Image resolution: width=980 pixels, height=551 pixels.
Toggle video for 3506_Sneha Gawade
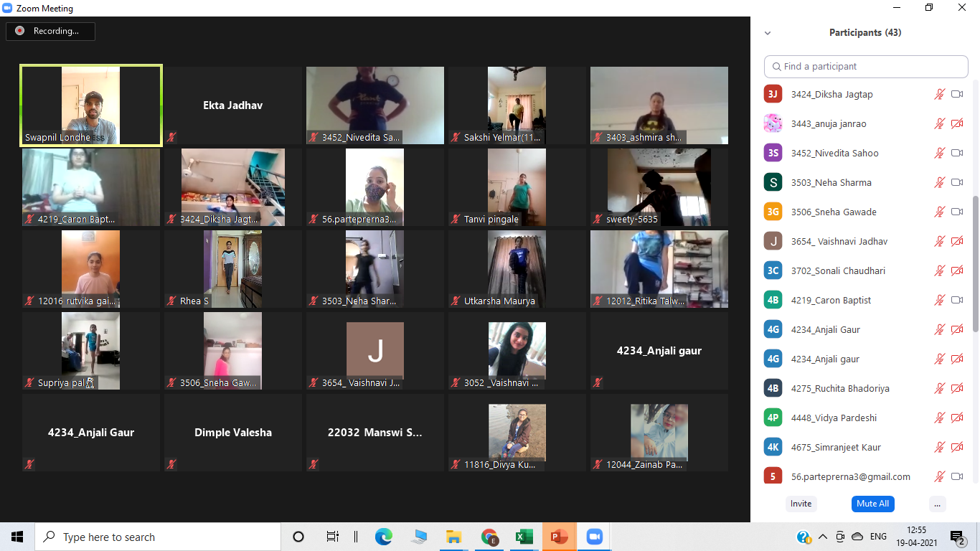pos(956,212)
